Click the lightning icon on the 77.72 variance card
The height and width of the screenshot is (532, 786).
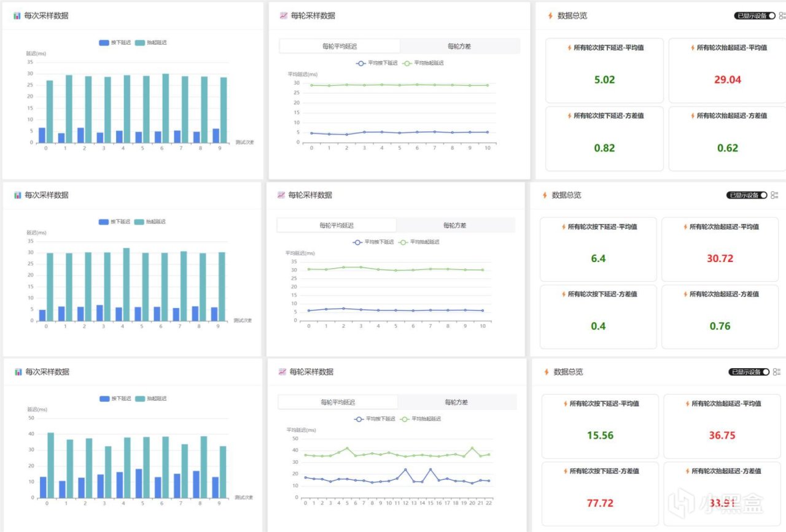(565, 471)
